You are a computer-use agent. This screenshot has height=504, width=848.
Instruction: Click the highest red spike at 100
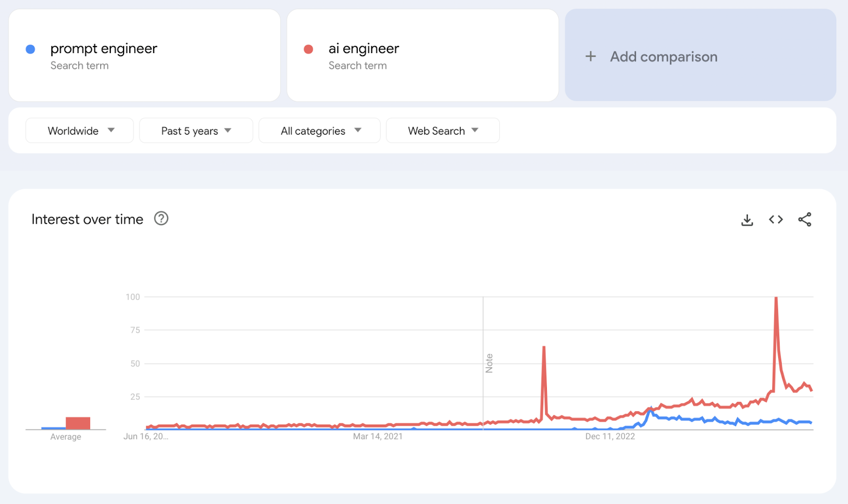(776, 298)
